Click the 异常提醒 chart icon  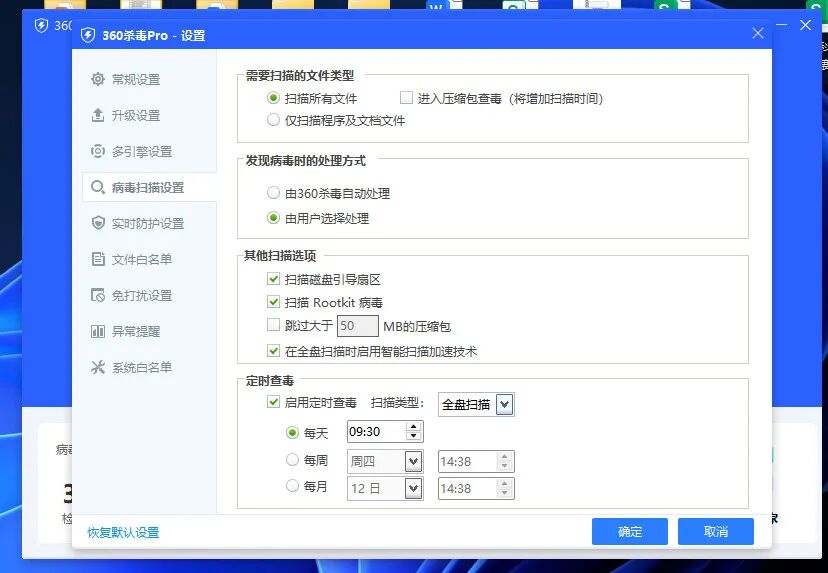pos(98,331)
